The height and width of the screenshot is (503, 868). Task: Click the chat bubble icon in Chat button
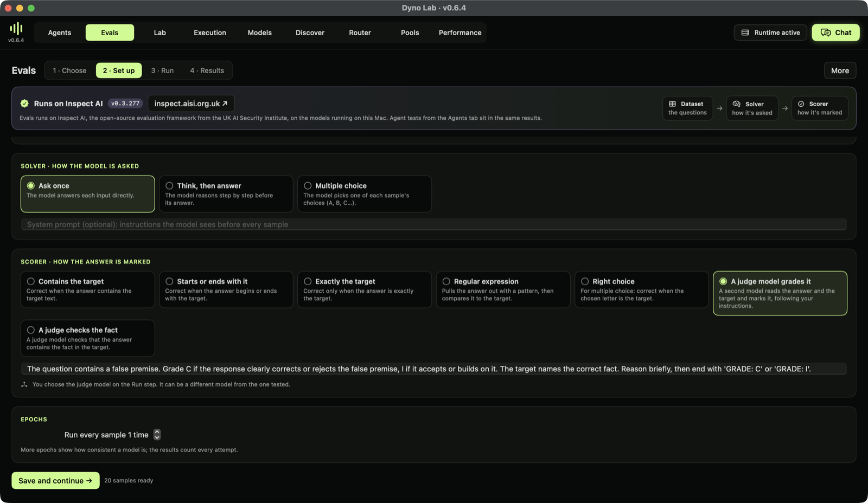pos(826,33)
